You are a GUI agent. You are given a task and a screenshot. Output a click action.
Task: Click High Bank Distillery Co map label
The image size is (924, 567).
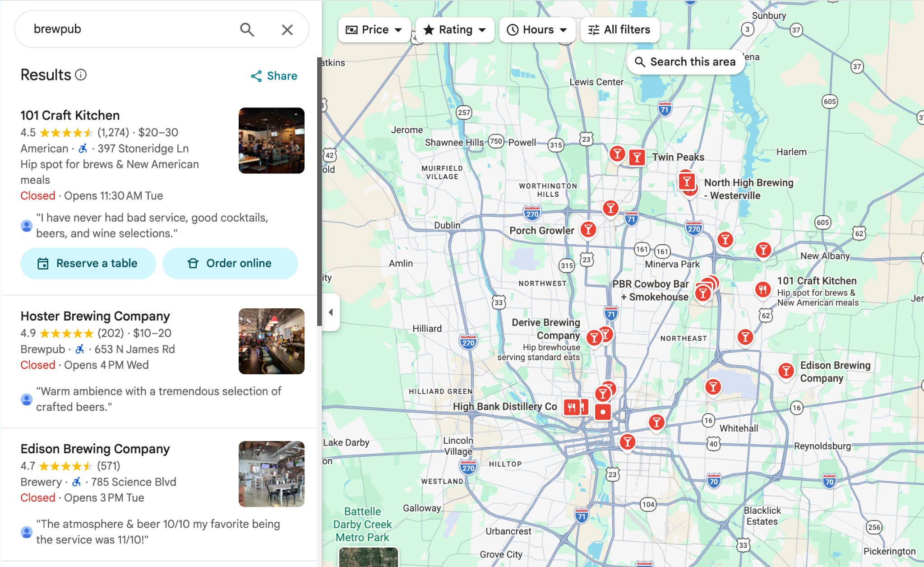pos(505,407)
